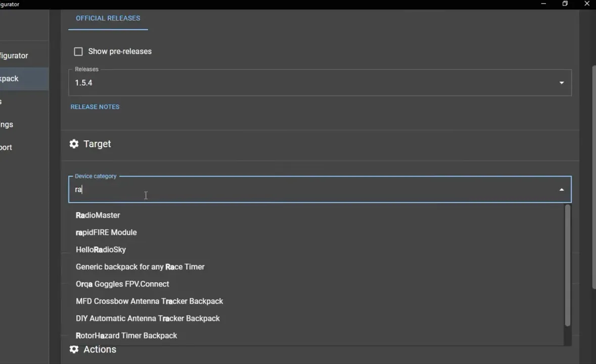This screenshot has height=364, width=596.
Task: Open the Releases version dropdown showing 1.5.4
Action: 561,82
